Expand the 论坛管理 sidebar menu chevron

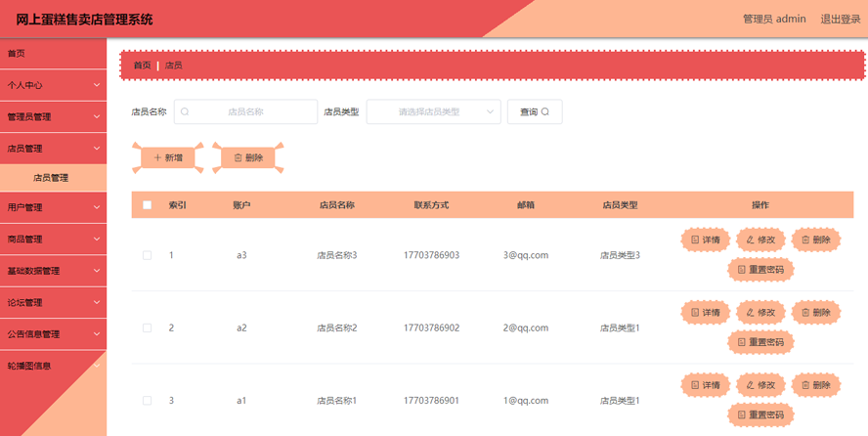point(97,303)
